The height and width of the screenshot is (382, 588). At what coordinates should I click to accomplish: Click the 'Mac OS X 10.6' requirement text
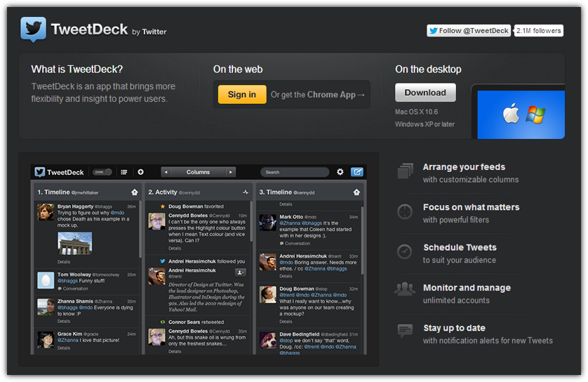pyautogui.click(x=416, y=112)
